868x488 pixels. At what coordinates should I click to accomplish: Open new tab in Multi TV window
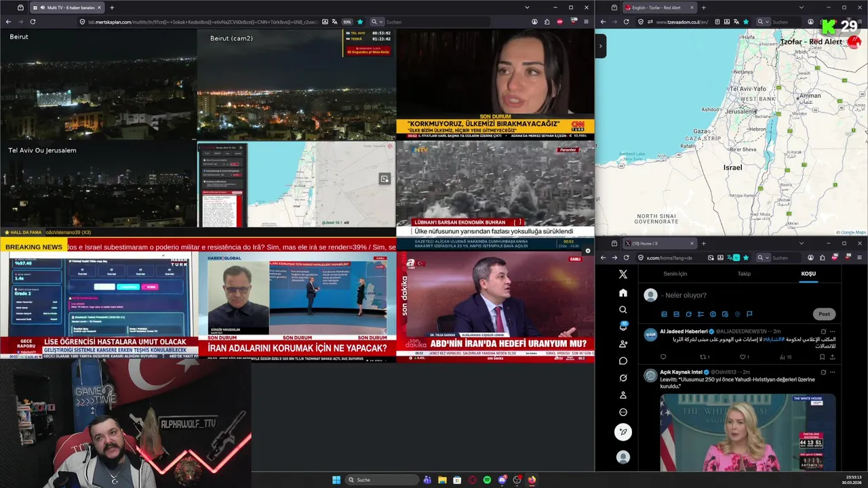(x=112, y=7)
